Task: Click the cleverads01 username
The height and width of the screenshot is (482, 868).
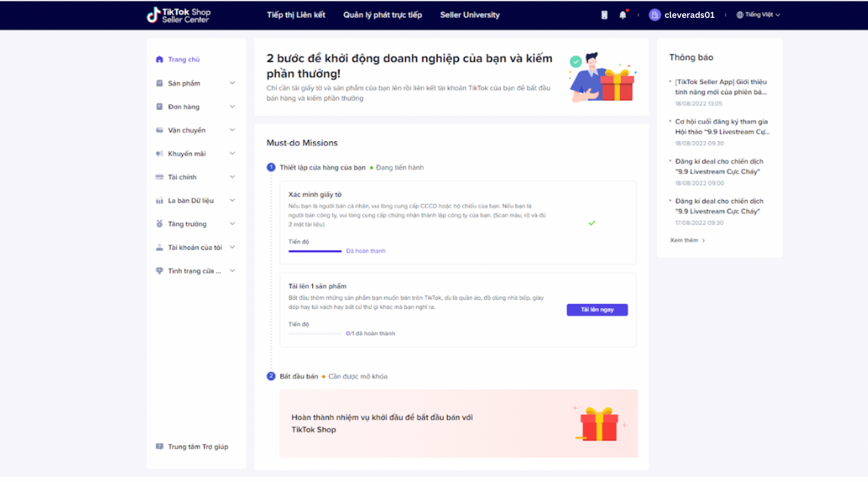Action: click(690, 14)
